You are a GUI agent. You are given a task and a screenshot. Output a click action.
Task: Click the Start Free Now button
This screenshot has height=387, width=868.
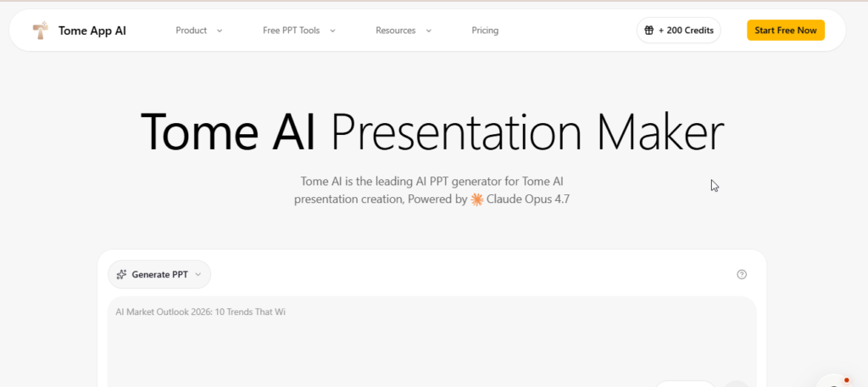click(x=786, y=31)
